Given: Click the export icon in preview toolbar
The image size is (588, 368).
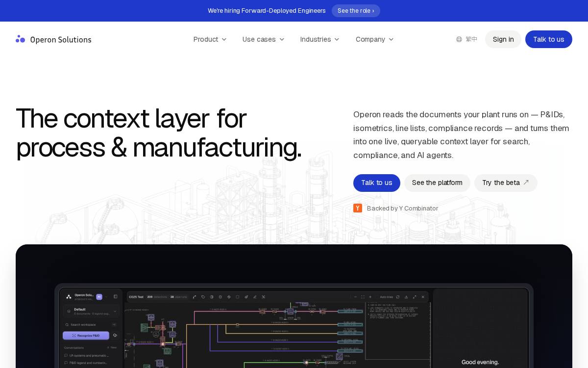Looking at the screenshot, I should click(406, 297).
